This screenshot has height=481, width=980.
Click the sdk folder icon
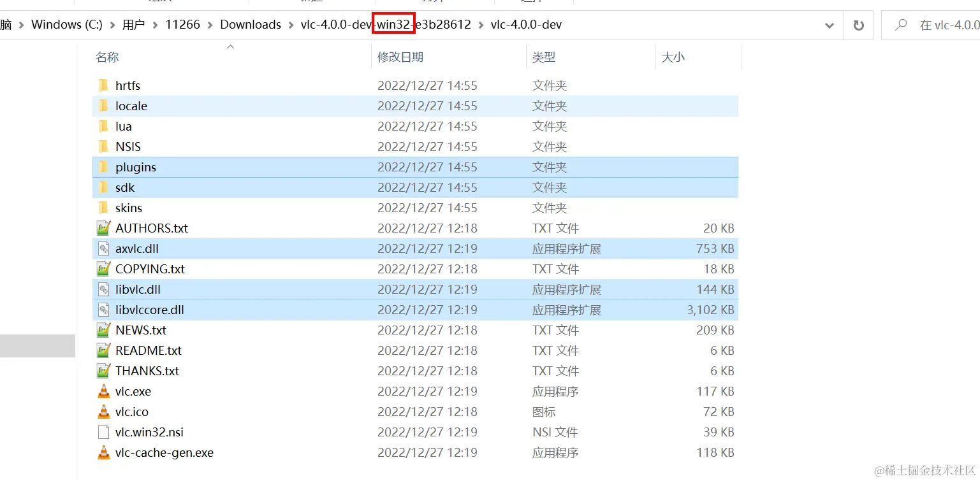point(103,187)
